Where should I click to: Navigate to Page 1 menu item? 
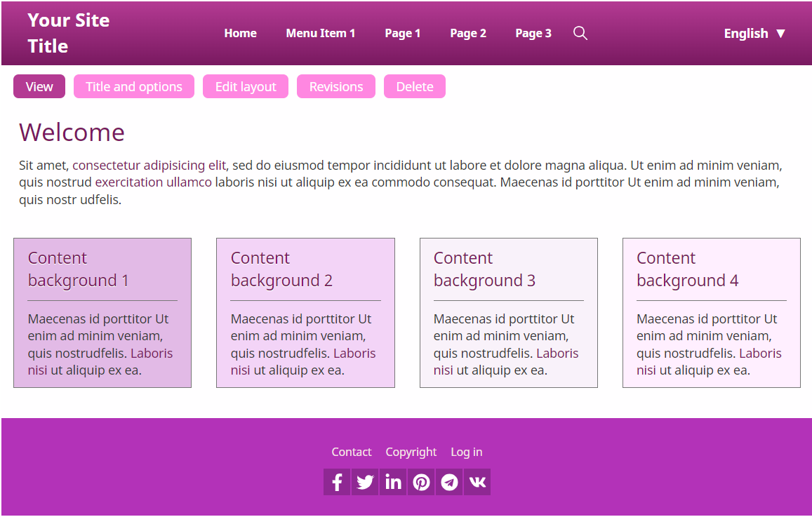point(402,33)
